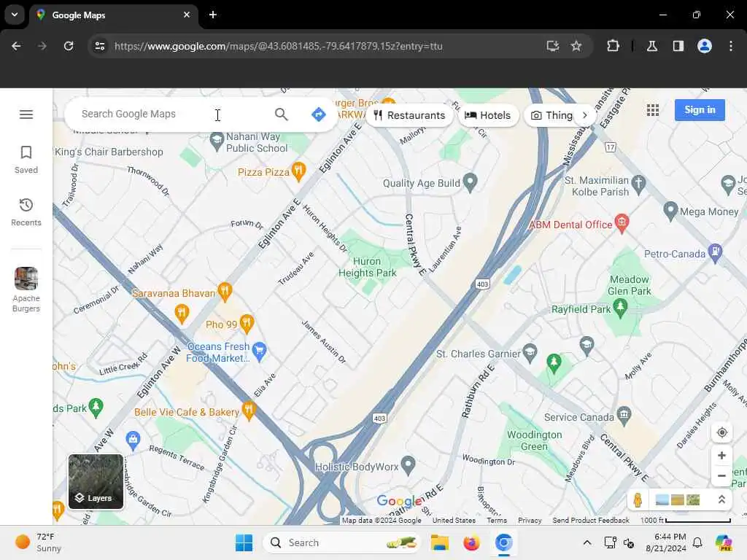Click Woodington Green park label
The width and height of the screenshot is (747, 560).
534,440
